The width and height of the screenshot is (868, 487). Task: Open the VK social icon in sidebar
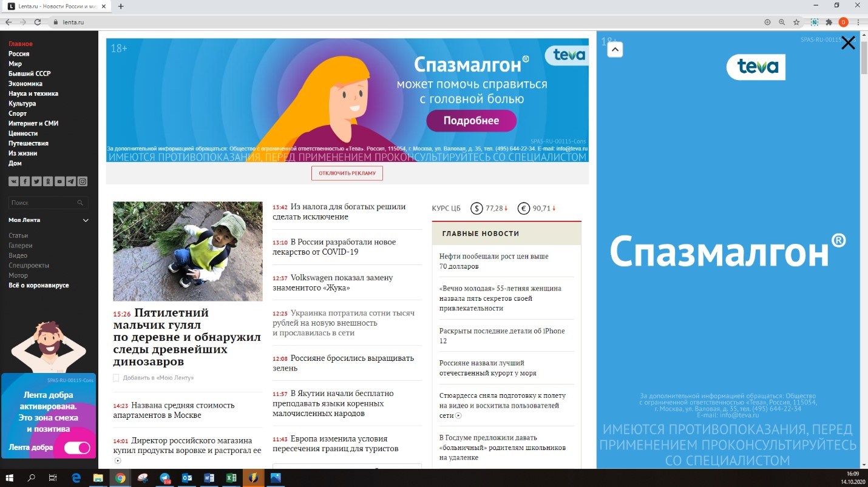click(13, 181)
